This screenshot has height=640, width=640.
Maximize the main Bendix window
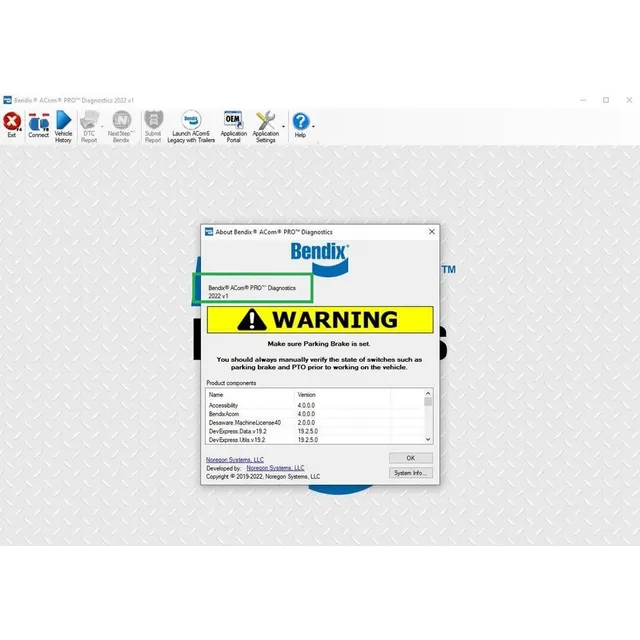tap(606, 100)
